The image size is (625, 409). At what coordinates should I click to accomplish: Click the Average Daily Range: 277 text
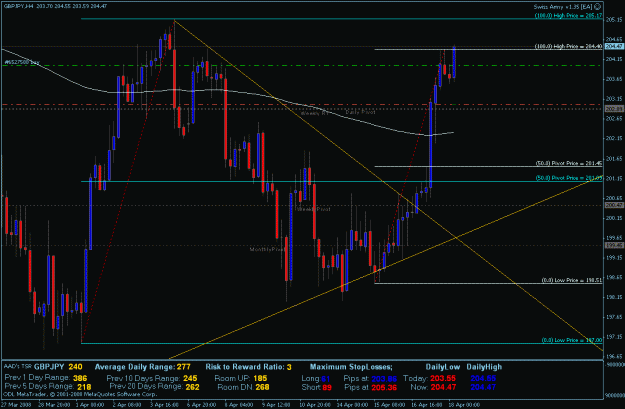point(143,367)
